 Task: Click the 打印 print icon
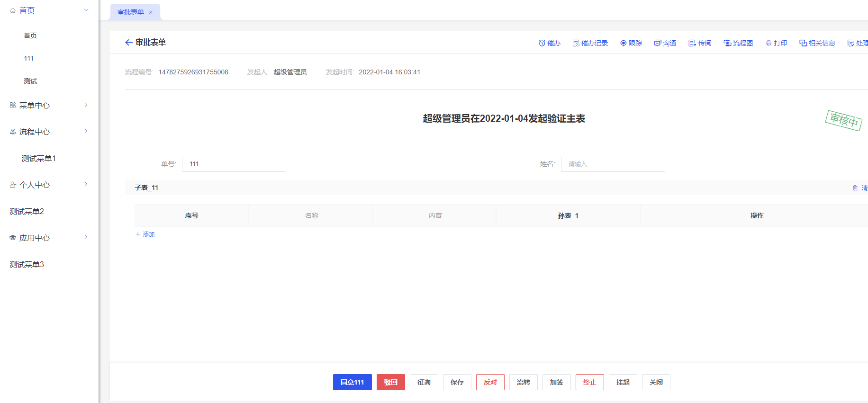769,43
